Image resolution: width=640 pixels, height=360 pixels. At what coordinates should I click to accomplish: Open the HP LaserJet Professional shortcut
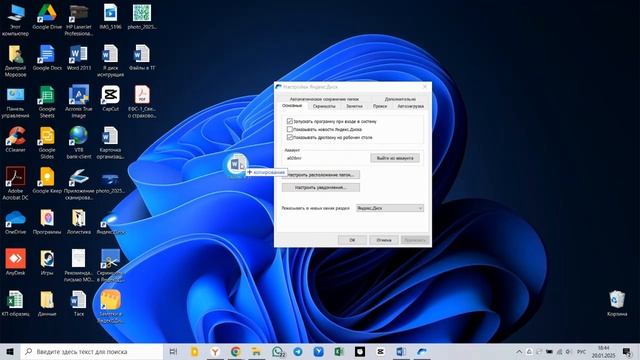click(x=78, y=20)
